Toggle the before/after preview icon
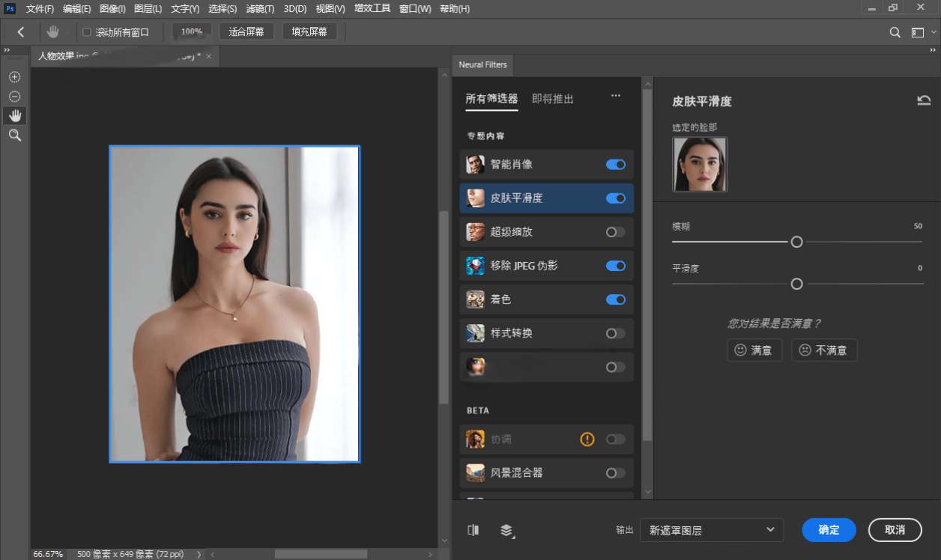941x560 pixels. pos(473,530)
